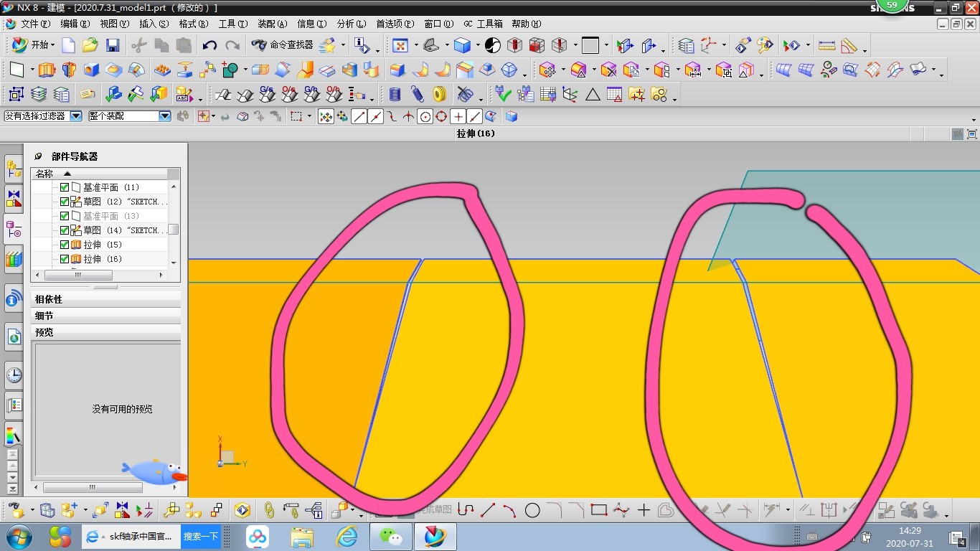Open WeChat from the Windows taskbar

(x=391, y=536)
